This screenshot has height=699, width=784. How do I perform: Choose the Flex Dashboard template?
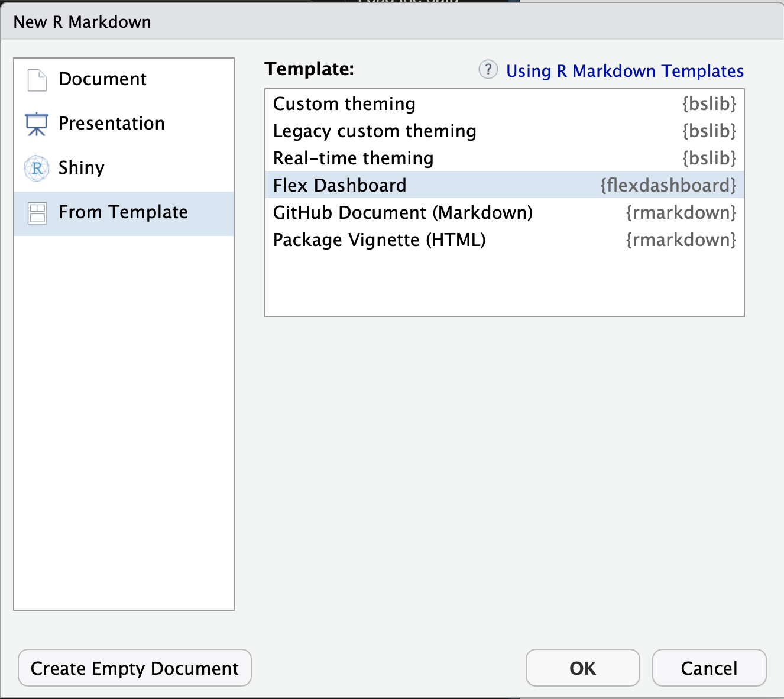[504, 185]
